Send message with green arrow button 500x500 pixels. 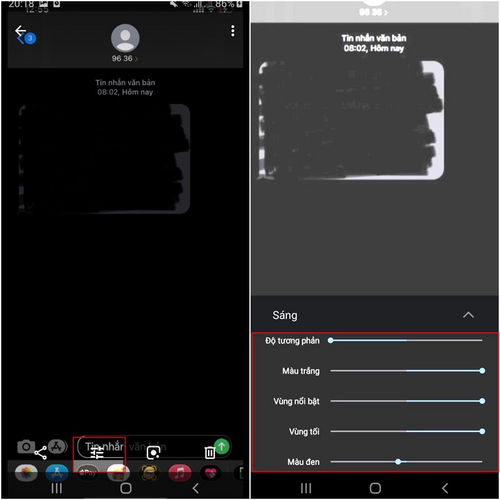click(x=222, y=446)
